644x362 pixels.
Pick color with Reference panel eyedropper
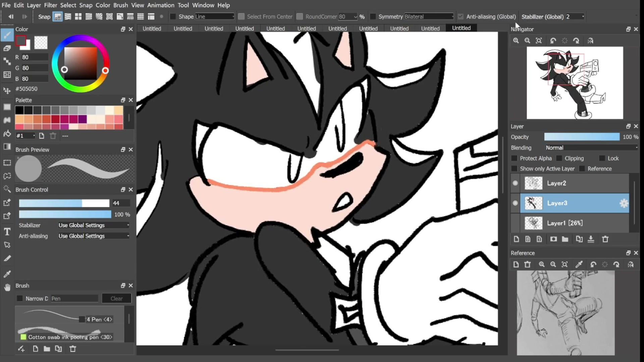[579, 264]
